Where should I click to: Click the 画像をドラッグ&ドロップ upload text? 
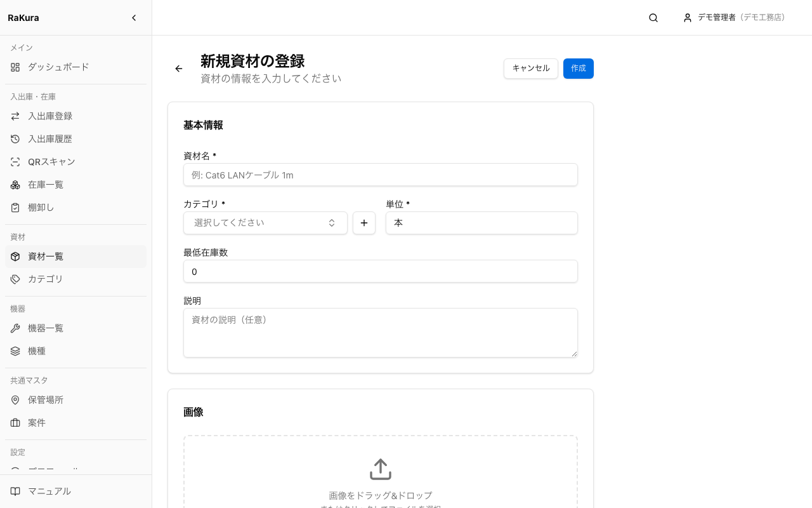(x=381, y=495)
